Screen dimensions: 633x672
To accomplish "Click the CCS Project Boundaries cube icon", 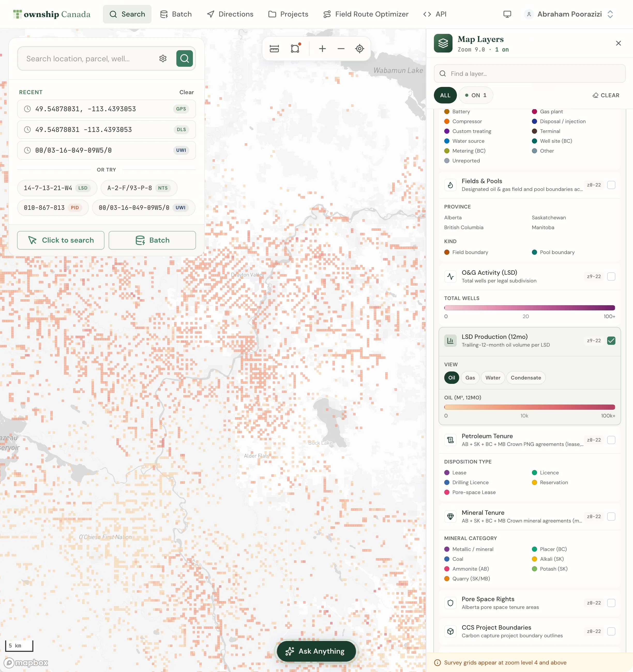I will coord(450,631).
